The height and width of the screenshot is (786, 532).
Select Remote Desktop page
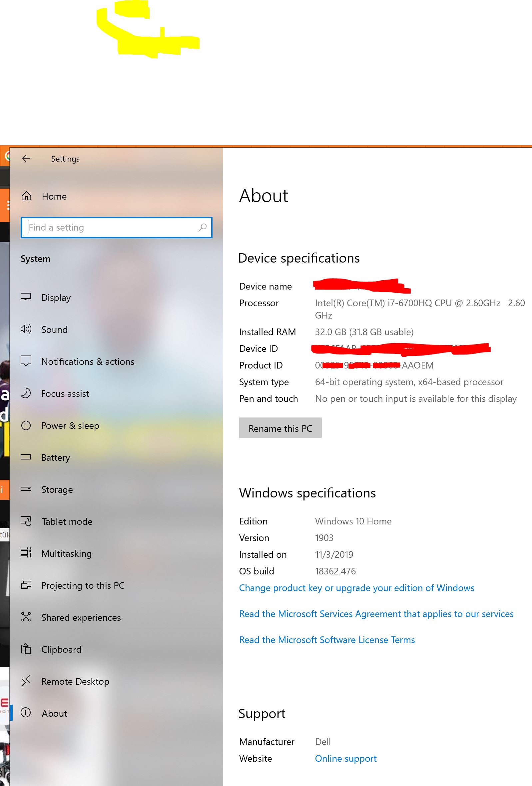75,681
